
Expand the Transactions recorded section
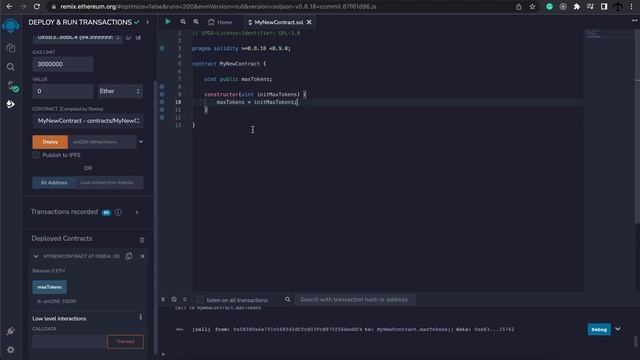pos(137,212)
